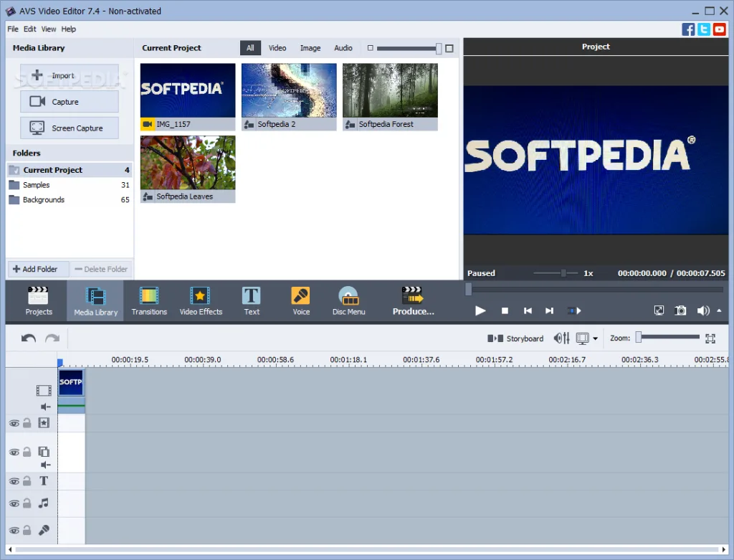Open the Disc Menu panel

pos(349,300)
